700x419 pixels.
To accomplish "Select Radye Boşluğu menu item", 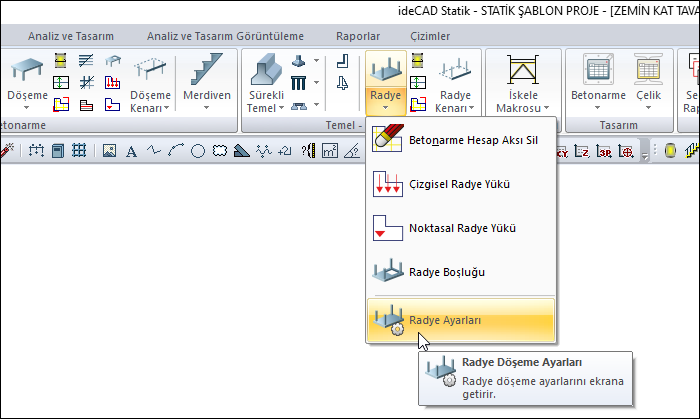I will pos(461,272).
